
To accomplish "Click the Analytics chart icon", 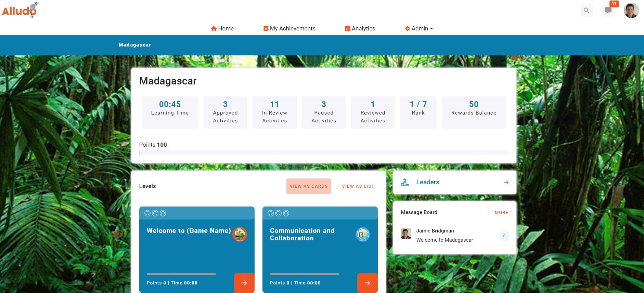I will coord(348,29).
